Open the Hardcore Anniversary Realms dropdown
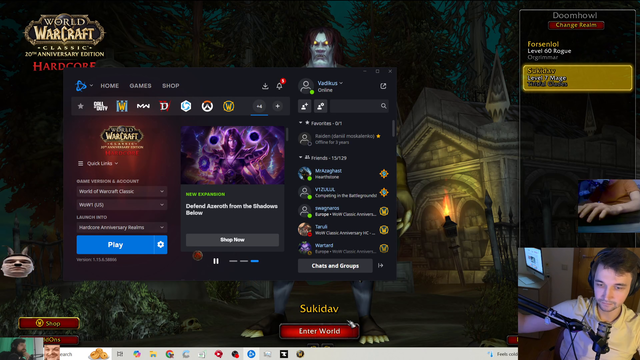 point(122,227)
